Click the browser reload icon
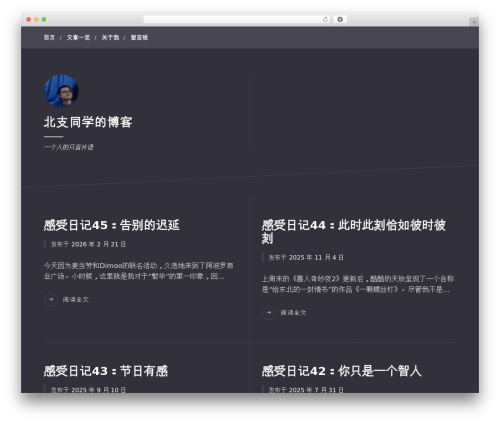This screenshot has width=500, height=423. [x=325, y=19]
